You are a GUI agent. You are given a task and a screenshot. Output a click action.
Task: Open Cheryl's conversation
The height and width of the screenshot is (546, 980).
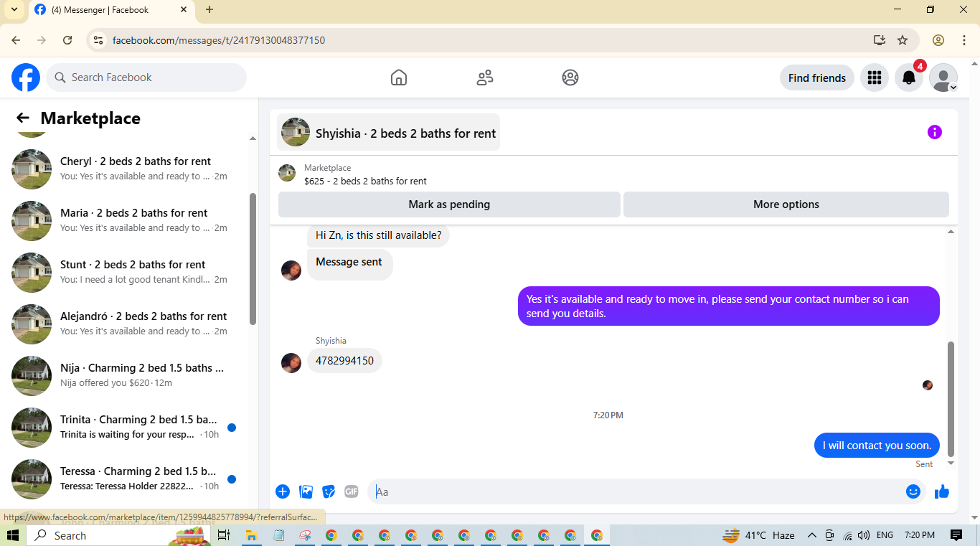(129, 169)
